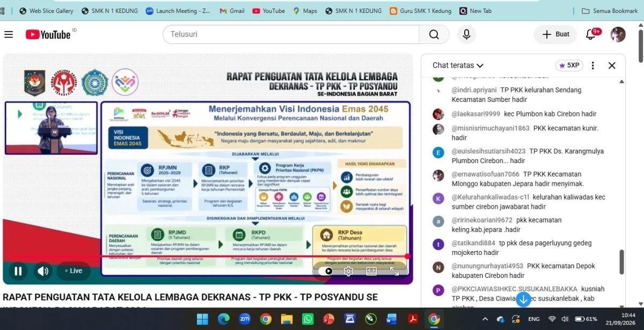
Task: Open PowerPoint from the taskbar
Action: (x=328, y=319)
